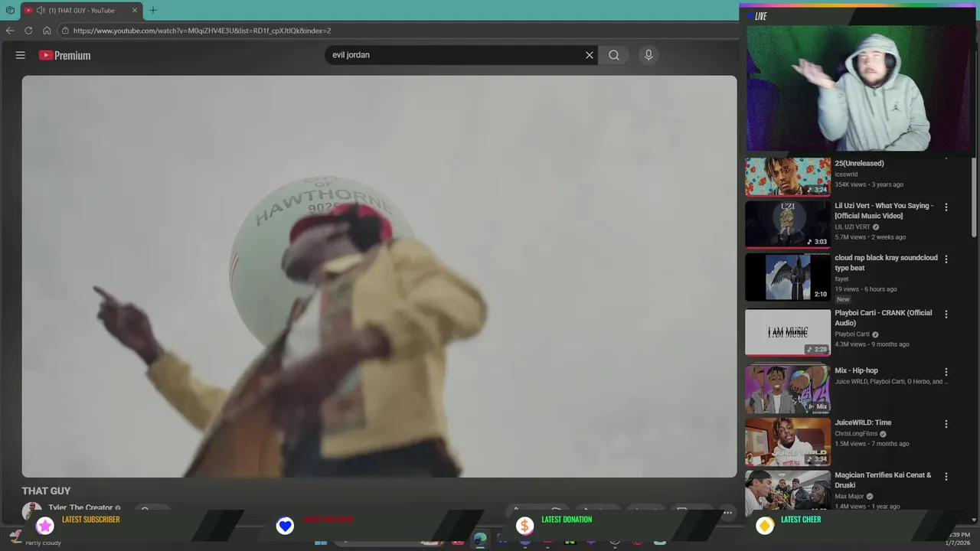Visit iceswrld channel name
The width and height of the screenshot is (980, 551).
tap(846, 174)
